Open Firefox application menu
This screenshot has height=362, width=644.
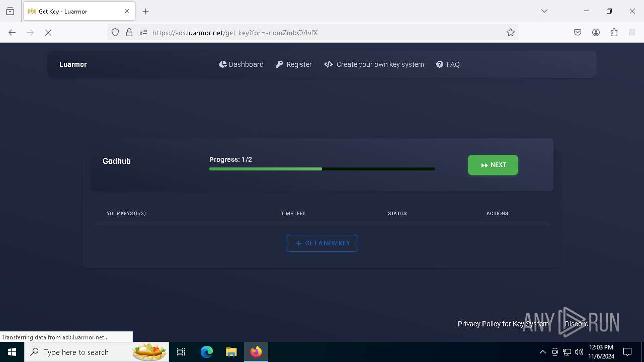click(x=632, y=33)
